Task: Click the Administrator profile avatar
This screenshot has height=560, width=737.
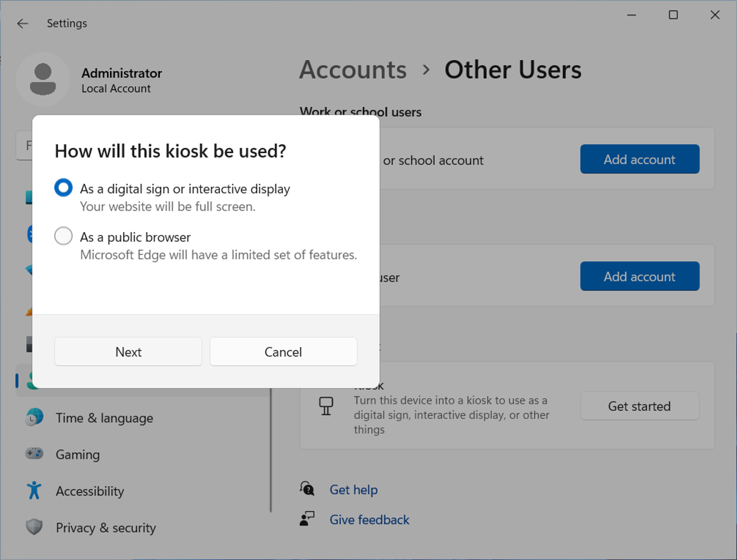Action: coord(43,79)
